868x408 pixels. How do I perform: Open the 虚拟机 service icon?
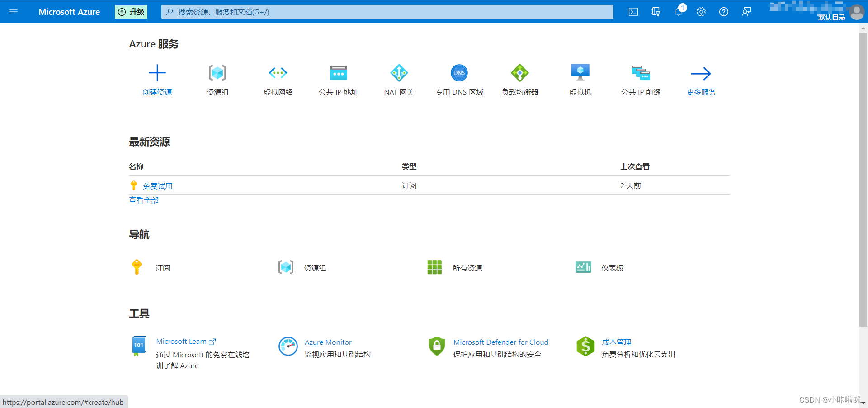(x=580, y=72)
